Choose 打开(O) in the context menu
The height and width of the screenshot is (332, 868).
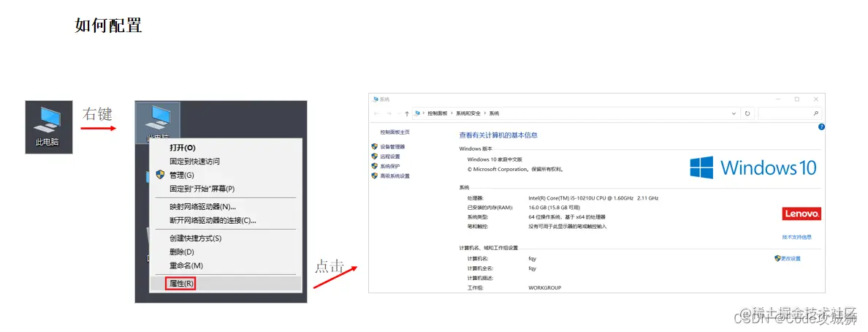pyautogui.click(x=183, y=148)
